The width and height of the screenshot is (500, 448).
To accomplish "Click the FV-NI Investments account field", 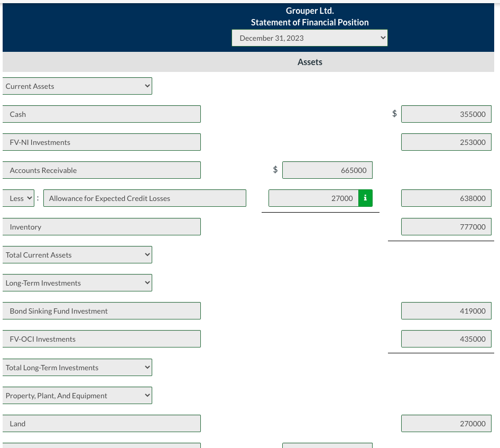I will [x=101, y=142].
